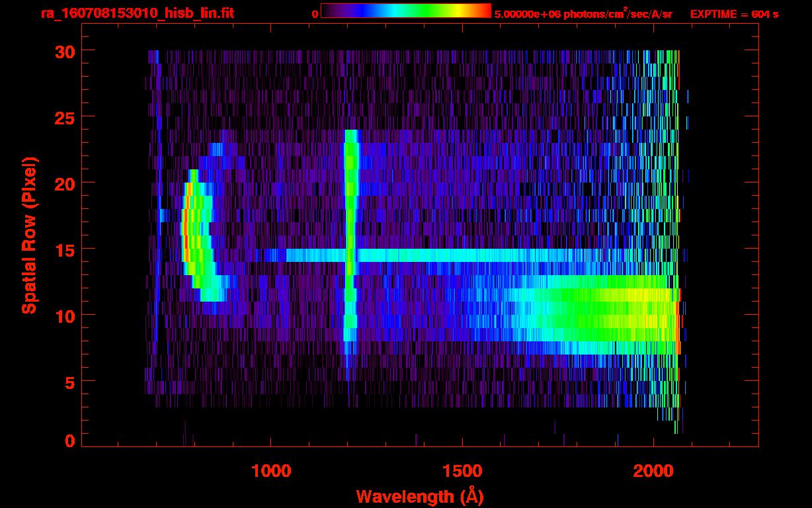Click the Spatial Row (Pixel) axis title
Screen dimensions: 812x508
[28, 235]
